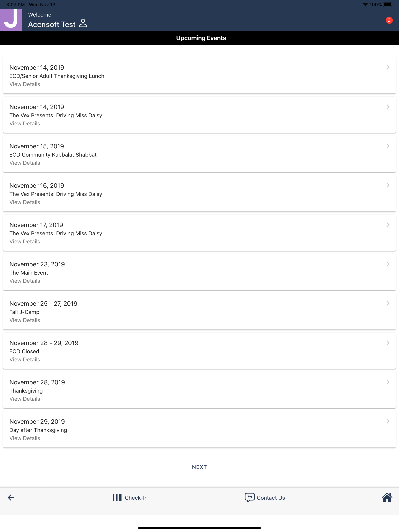
Task: View Details for the November 28 Thanksgiving event
Action: (x=25, y=399)
